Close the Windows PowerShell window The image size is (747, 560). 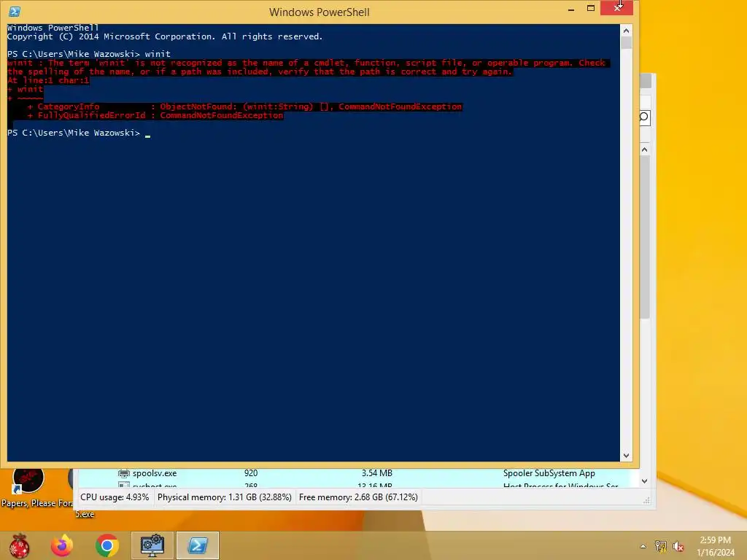(616, 8)
